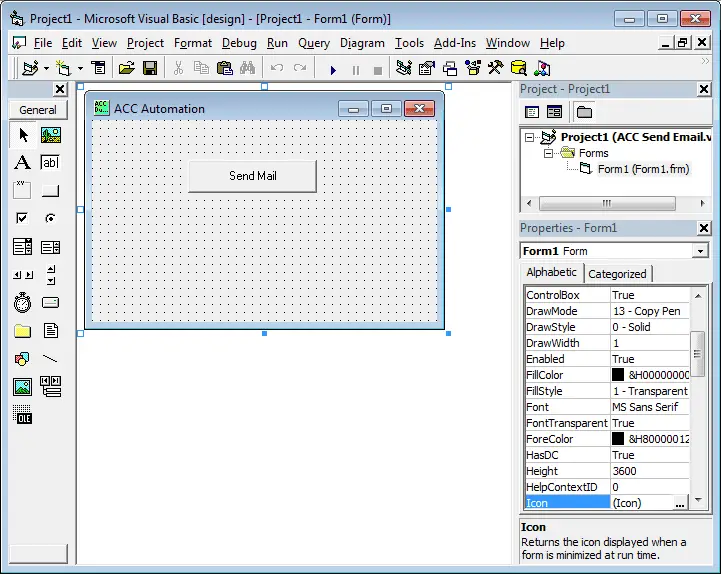Select Form1 (Form1.frm) in the project tree
This screenshot has width=721, height=574.
(x=643, y=169)
